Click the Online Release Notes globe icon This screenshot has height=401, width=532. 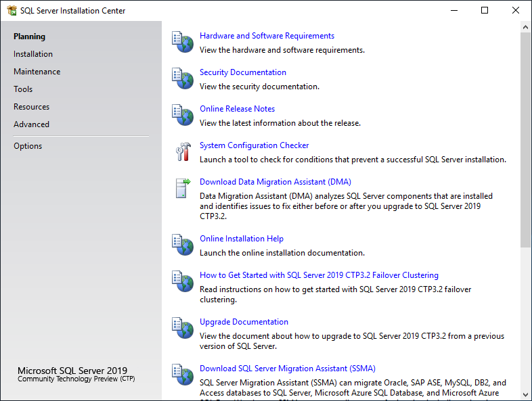click(183, 115)
